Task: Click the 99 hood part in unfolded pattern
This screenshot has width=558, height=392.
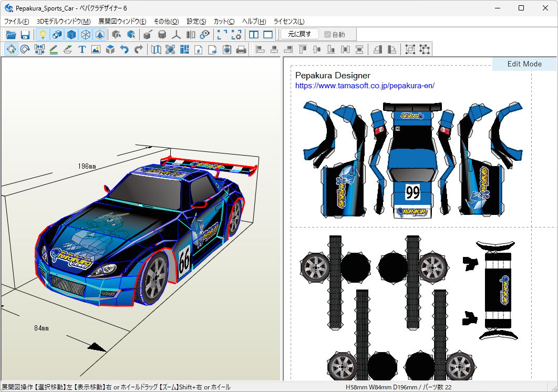Action: point(413,193)
